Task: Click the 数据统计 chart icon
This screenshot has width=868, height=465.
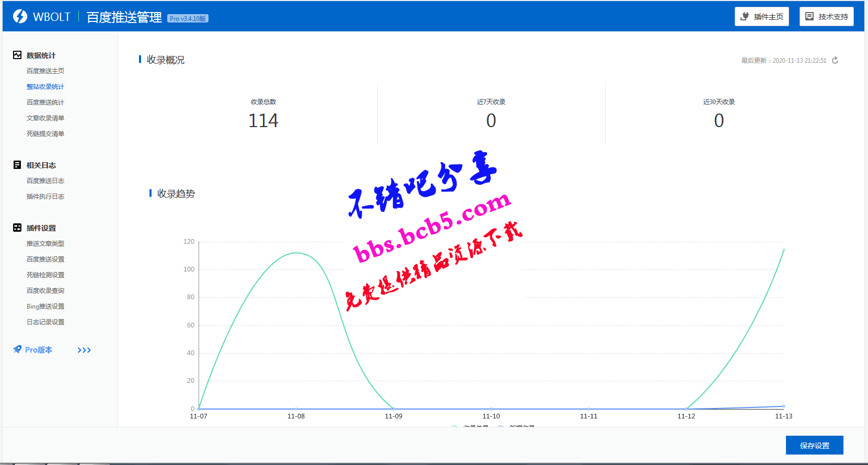Action: 17,55
